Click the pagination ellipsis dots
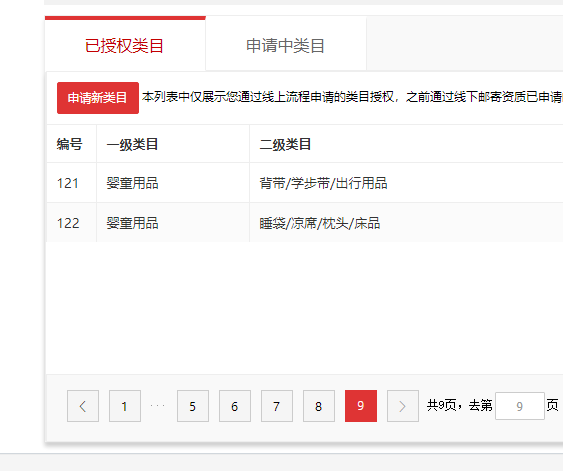The image size is (563, 471). (158, 406)
